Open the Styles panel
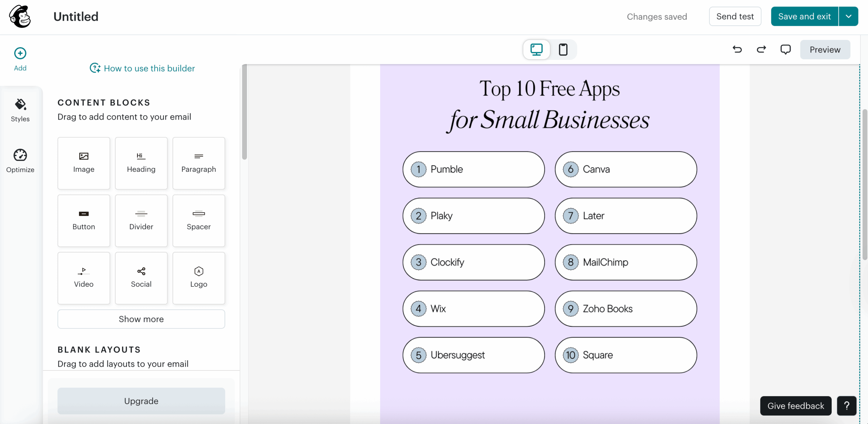Image resolution: width=868 pixels, height=424 pixels. click(20, 110)
